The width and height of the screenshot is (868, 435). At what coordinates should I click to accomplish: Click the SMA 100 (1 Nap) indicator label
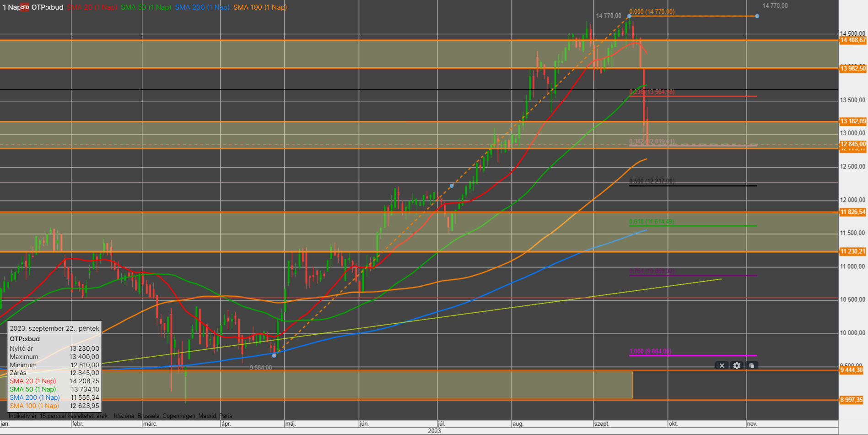click(x=260, y=7)
